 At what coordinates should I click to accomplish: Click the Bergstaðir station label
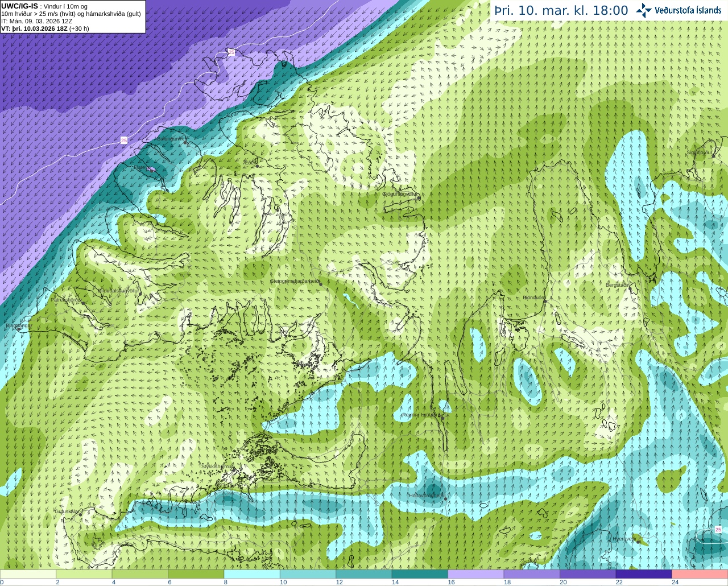click(x=617, y=284)
